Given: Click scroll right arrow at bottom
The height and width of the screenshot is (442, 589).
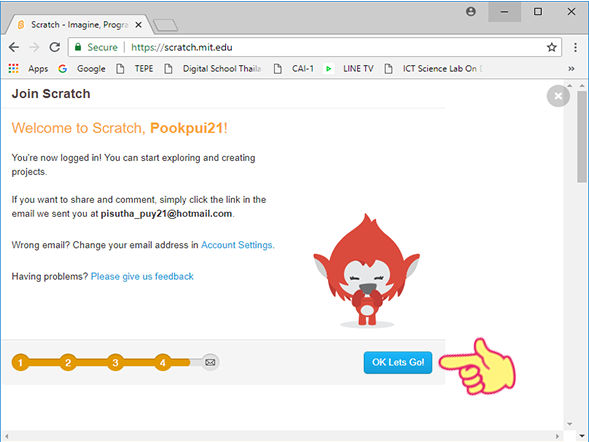Looking at the screenshot, I should click(557, 436).
